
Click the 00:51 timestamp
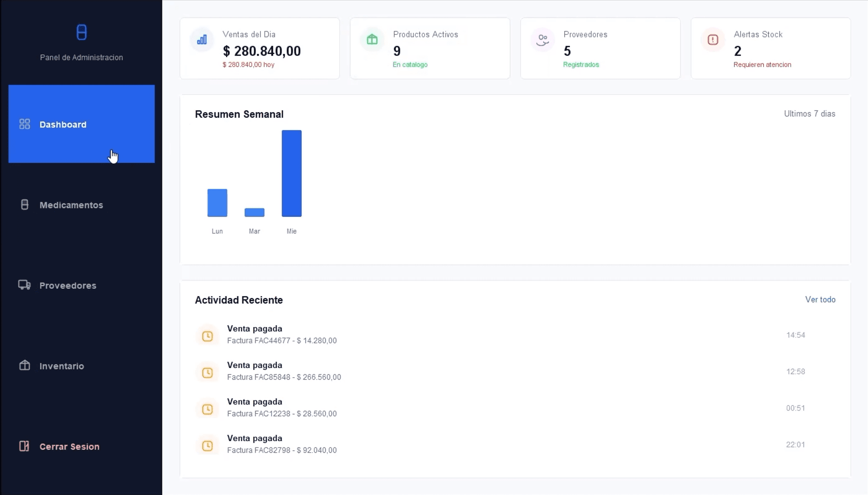pos(795,408)
